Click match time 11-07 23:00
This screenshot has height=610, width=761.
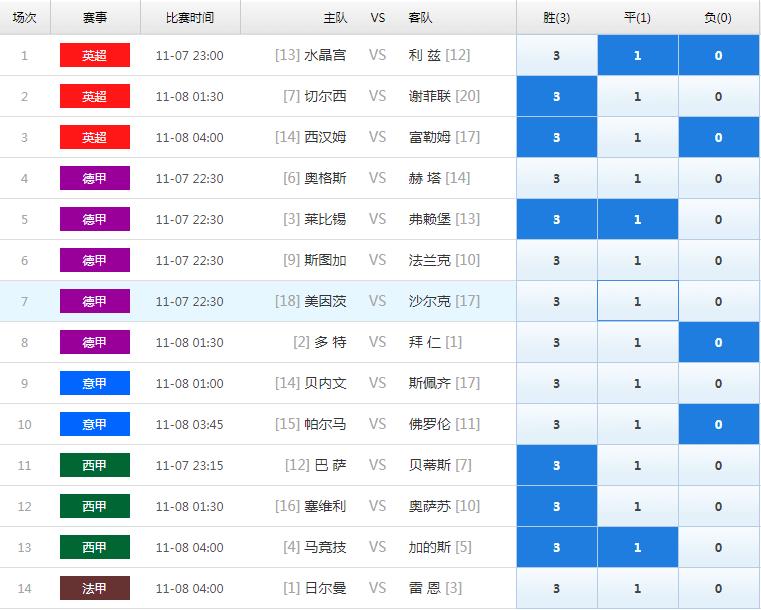(190, 56)
